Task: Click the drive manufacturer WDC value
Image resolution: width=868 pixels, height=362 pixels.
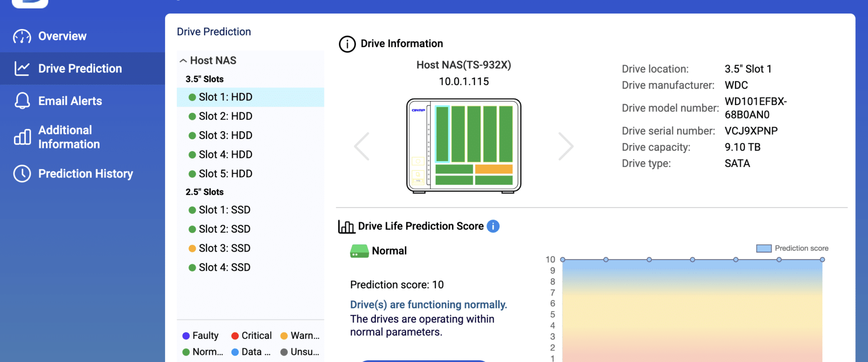Action: click(x=736, y=86)
